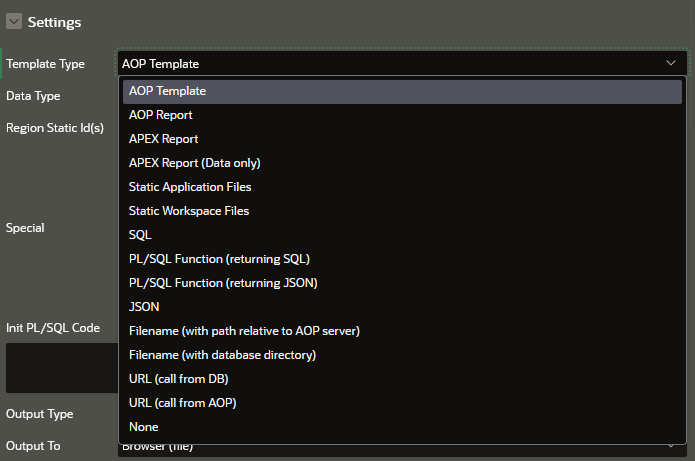This screenshot has width=695, height=461.
Task: Click the Init PL/SQL Code text area
Action: [60, 368]
